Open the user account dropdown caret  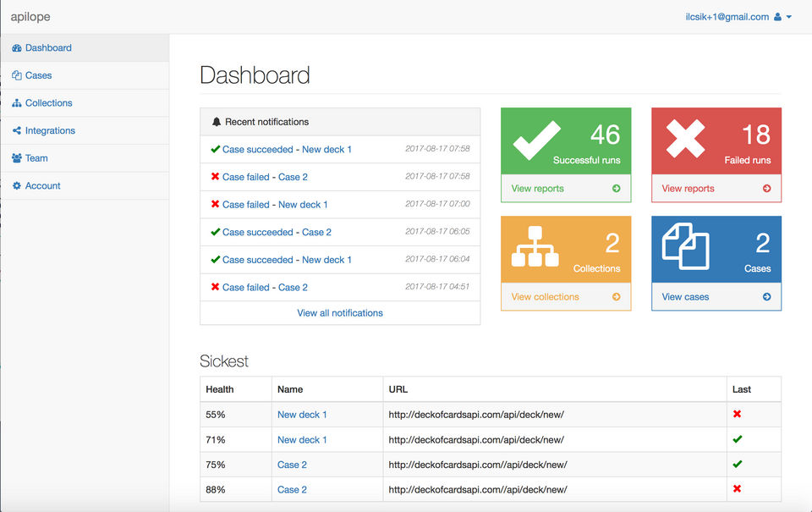coord(789,17)
